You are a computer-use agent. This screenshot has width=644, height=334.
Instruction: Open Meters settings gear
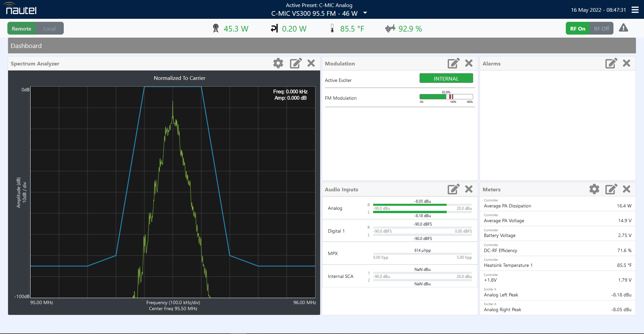pyautogui.click(x=594, y=189)
